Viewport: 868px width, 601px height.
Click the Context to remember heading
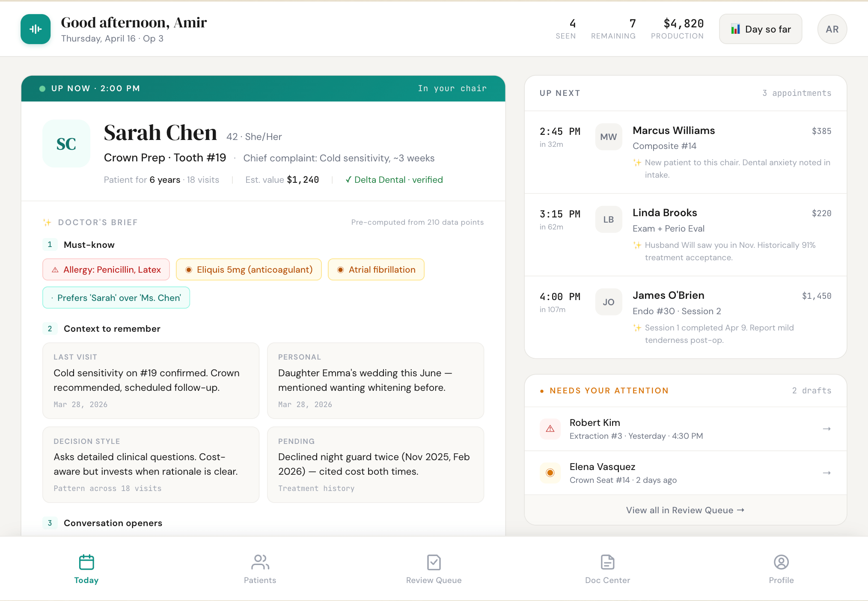(x=112, y=329)
